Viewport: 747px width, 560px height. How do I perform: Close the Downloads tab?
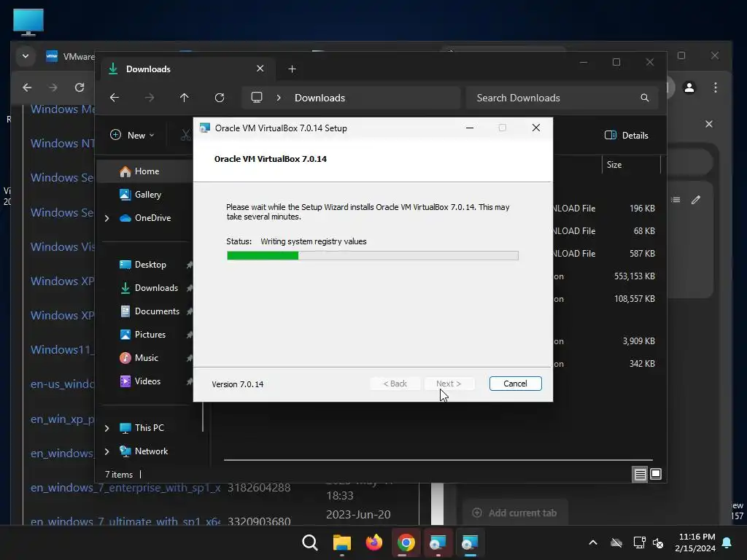coord(260,69)
